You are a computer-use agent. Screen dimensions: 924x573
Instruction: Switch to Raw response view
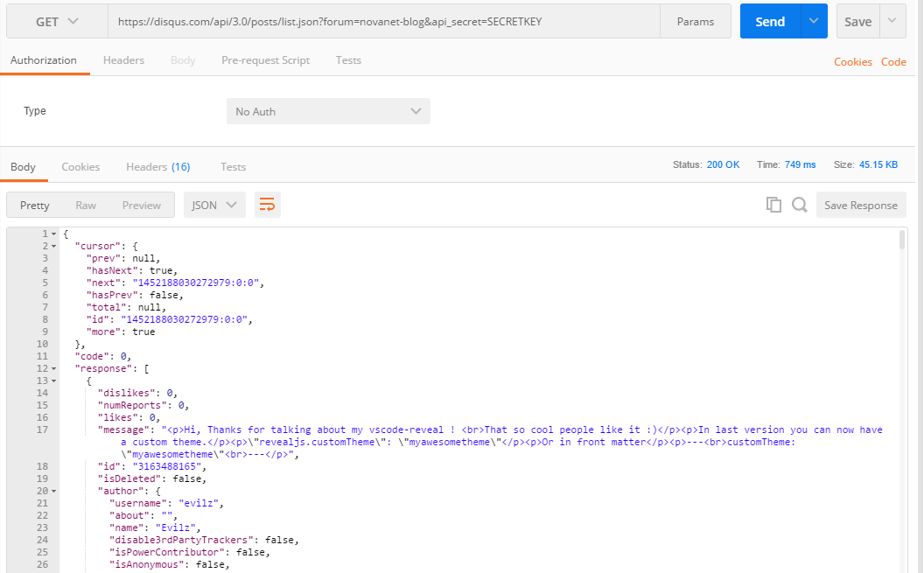coord(86,204)
